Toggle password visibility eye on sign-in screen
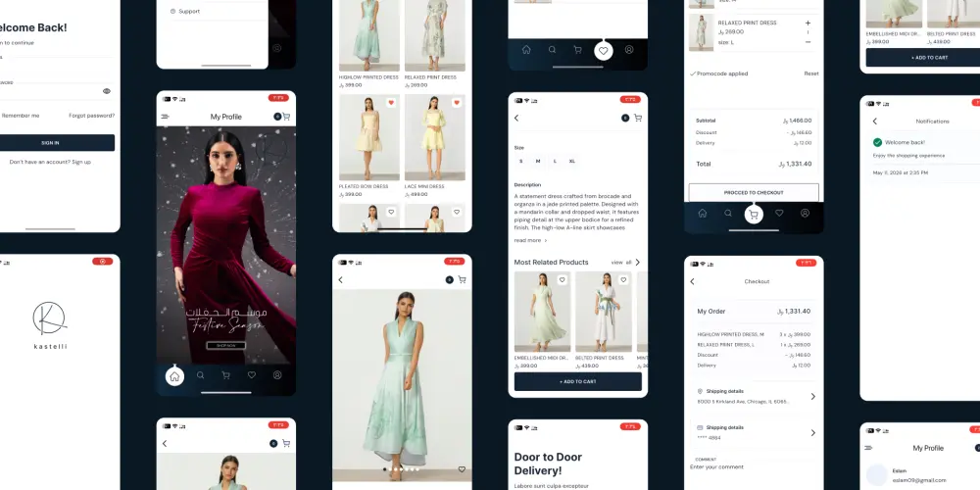The width and height of the screenshot is (980, 490). click(107, 90)
